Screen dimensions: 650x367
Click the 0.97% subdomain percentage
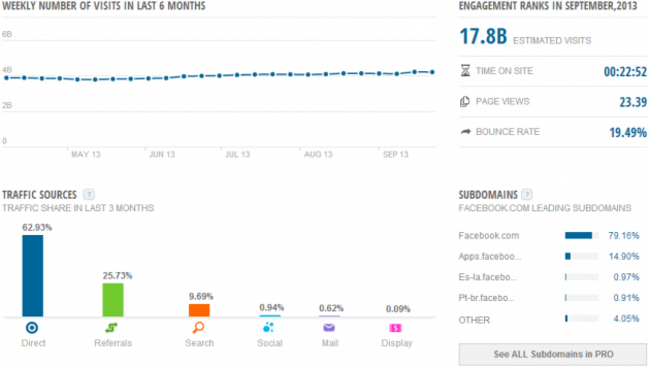(x=626, y=277)
